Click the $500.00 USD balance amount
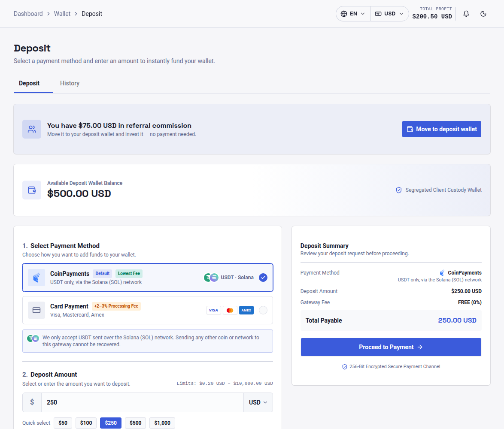 click(x=79, y=193)
